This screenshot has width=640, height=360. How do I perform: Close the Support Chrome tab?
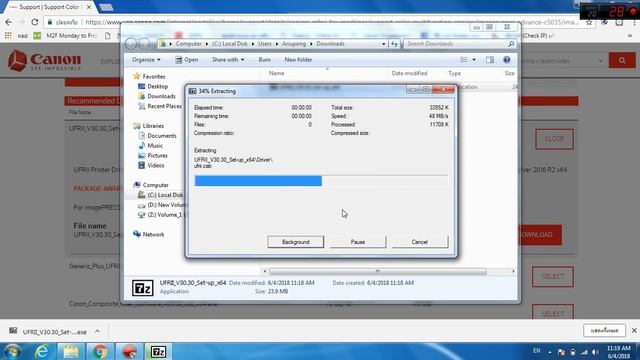[x=89, y=7]
